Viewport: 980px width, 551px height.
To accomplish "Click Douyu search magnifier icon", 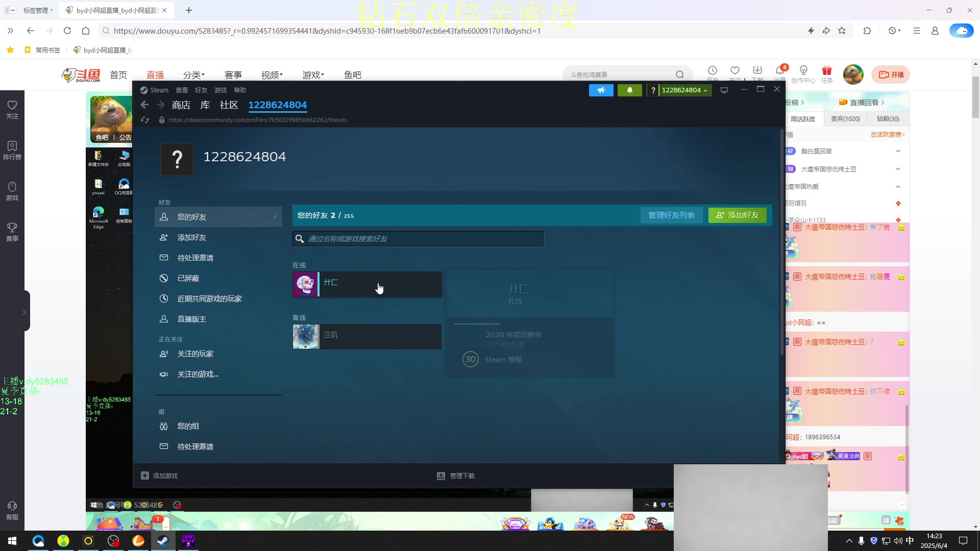I will coord(679,74).
